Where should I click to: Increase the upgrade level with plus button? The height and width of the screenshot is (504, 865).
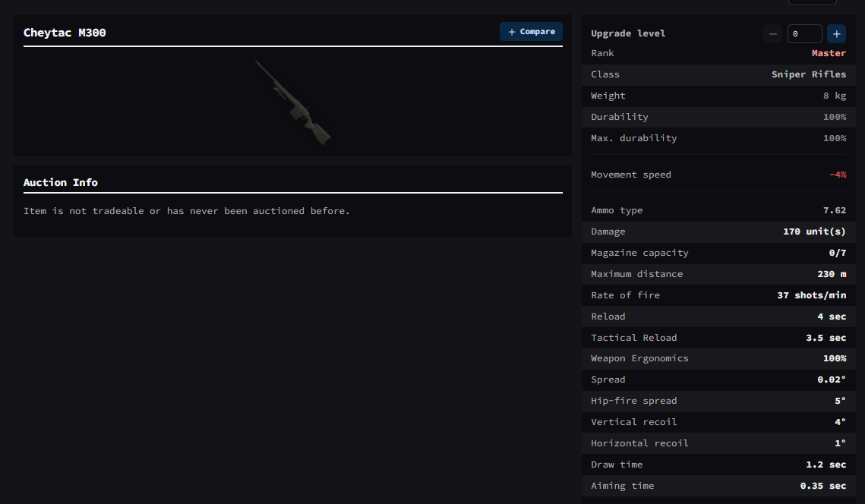(x=836, y=33)
